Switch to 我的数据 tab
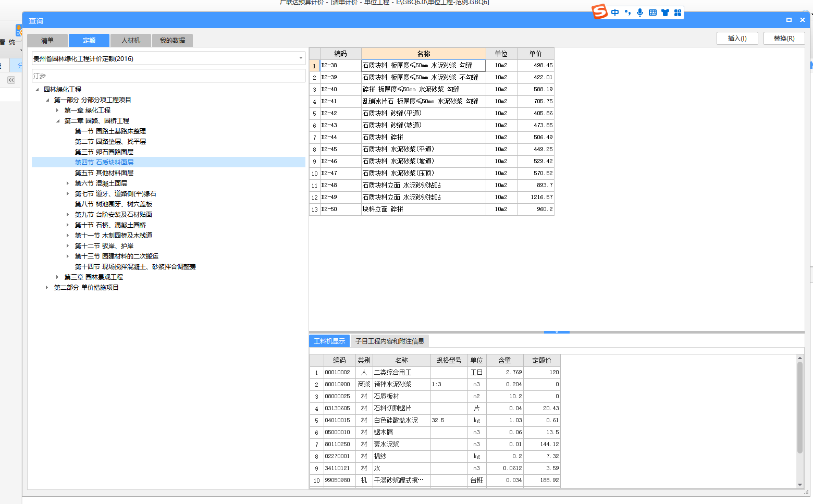 (x=173, y=40)
